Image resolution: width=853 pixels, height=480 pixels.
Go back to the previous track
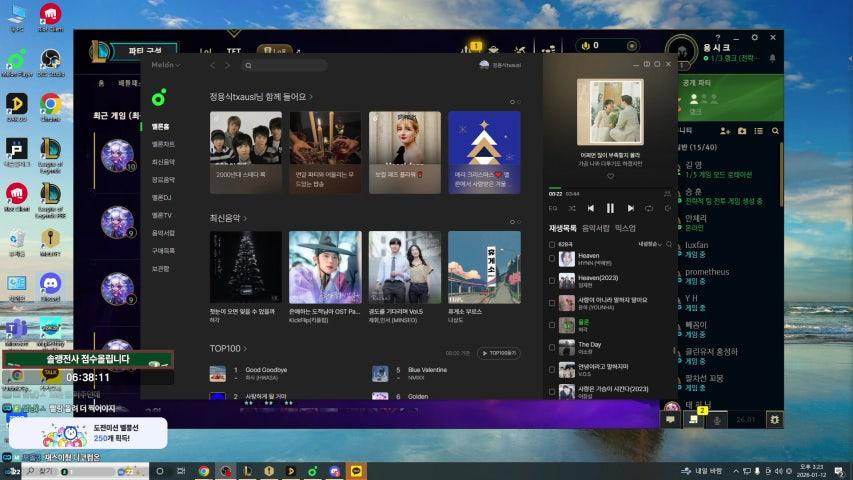click(x=591, y=208)
